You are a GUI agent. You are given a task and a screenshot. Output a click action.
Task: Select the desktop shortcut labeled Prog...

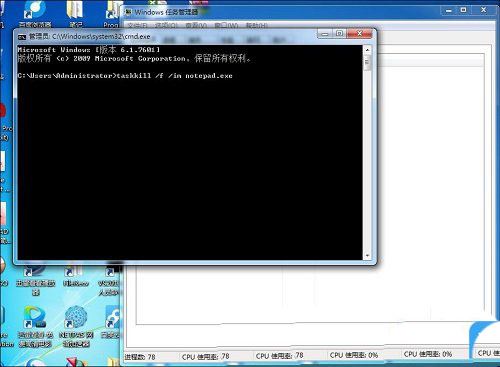point(111,15)
